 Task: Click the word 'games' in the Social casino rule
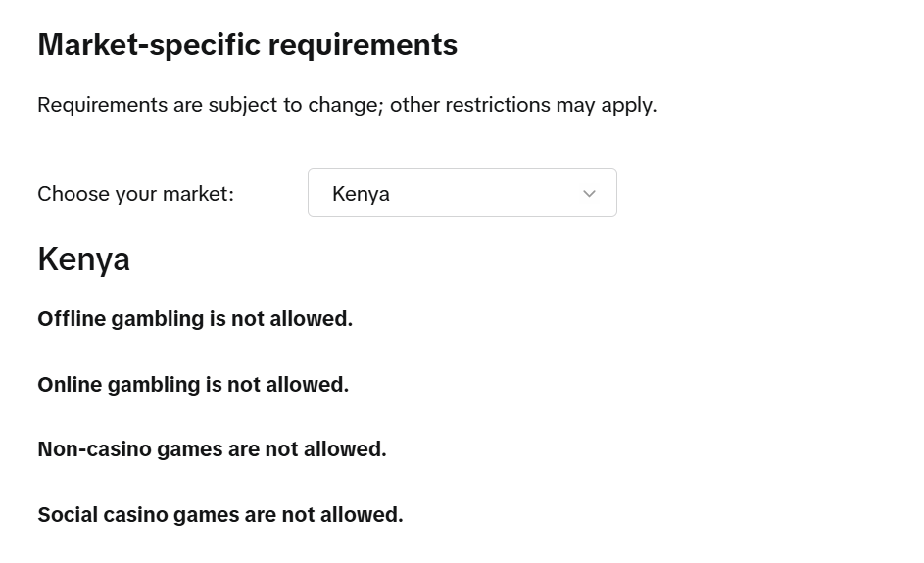(206, 515)
